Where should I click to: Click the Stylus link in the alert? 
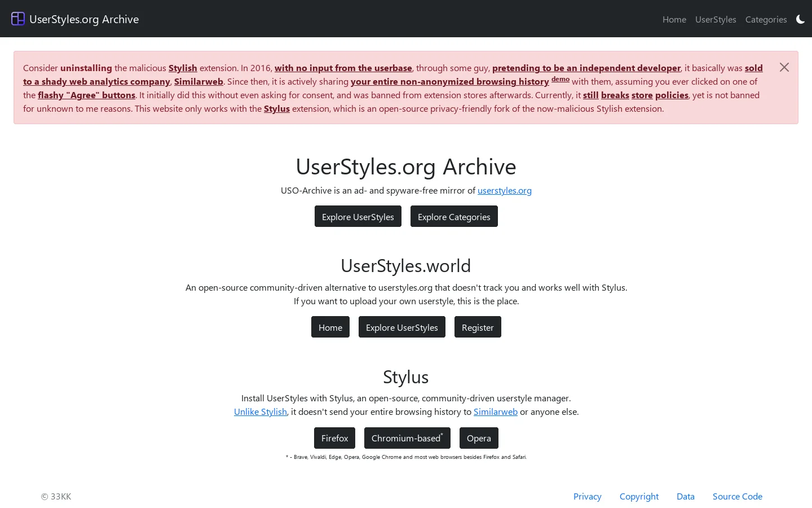[277, 109]
